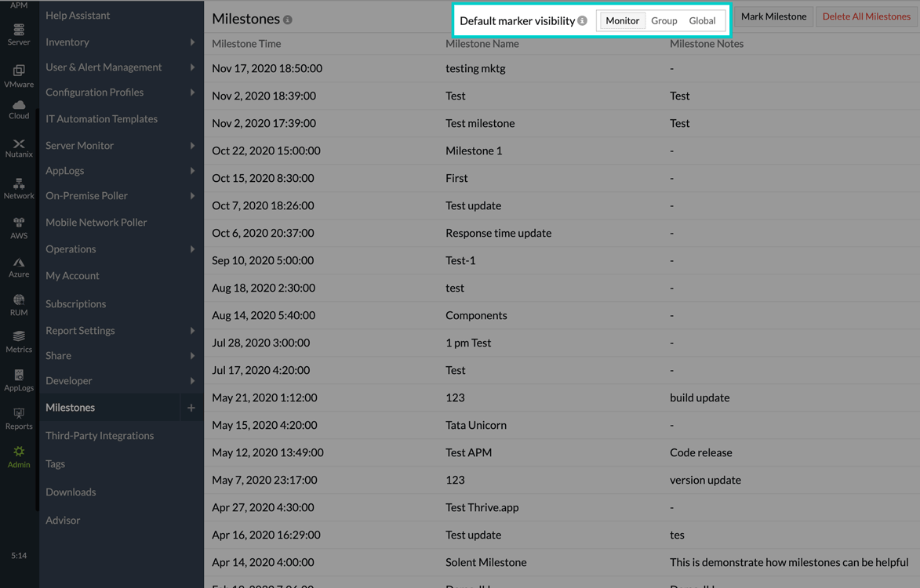
Task: Set marker visibility to Monitor
Action: coord(622,21)
